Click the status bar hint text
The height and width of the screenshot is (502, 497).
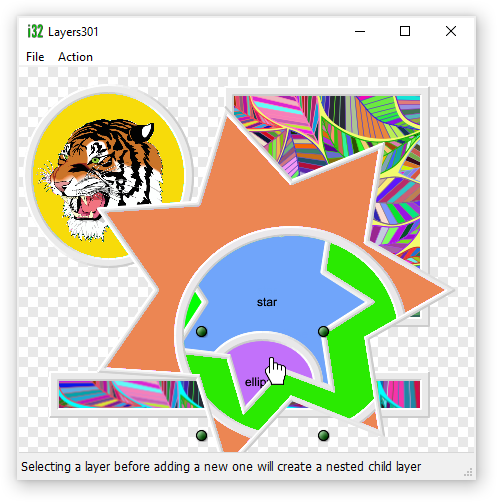coord(221,466)
